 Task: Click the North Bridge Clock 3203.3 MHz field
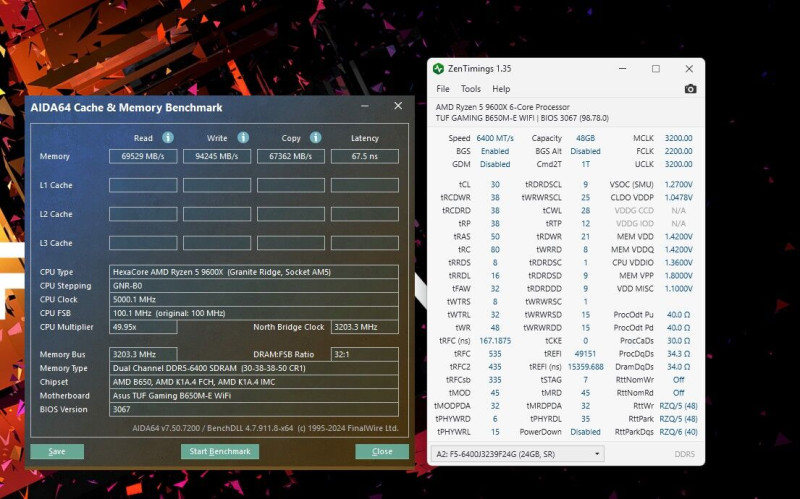[365, 327]
